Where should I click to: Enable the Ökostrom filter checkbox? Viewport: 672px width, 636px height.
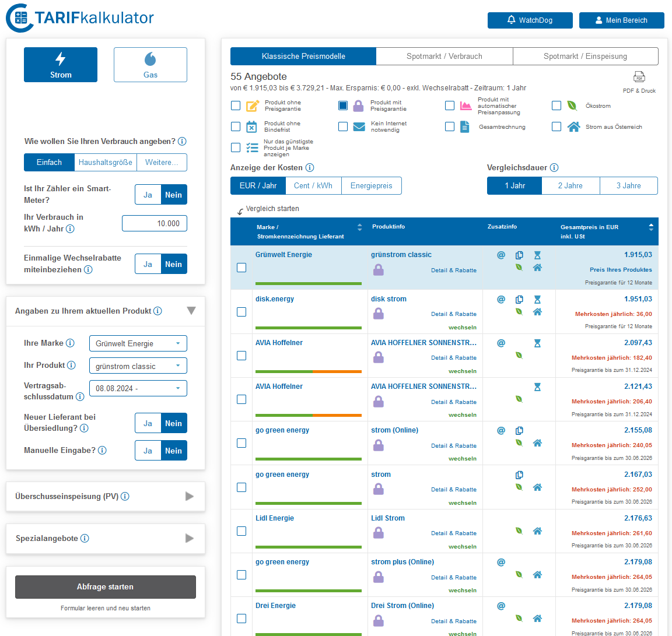pyautogui.click(x=556, y=106)
